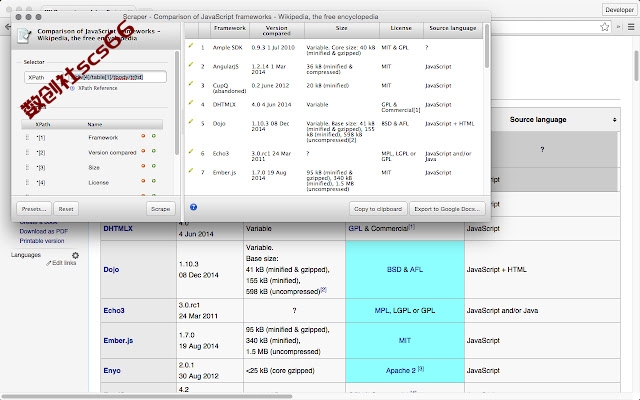Click Download as PDF in the Wikipedia sidebar

[x=44, y=231]
